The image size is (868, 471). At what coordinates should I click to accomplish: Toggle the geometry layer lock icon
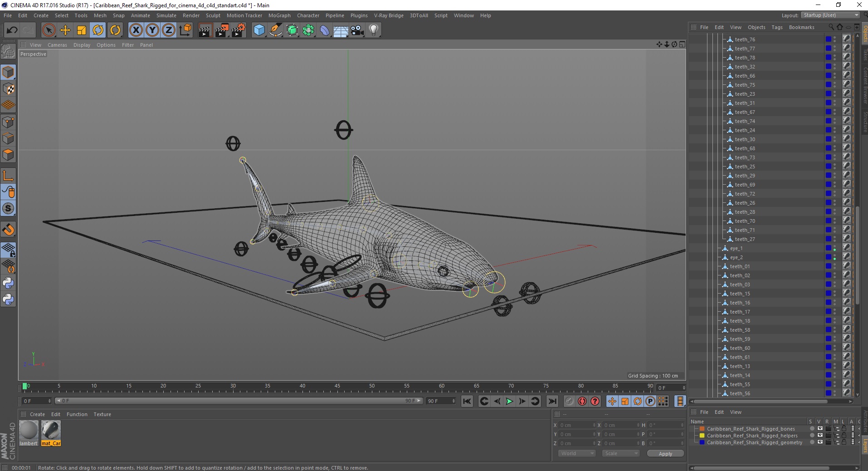[844, 442]
